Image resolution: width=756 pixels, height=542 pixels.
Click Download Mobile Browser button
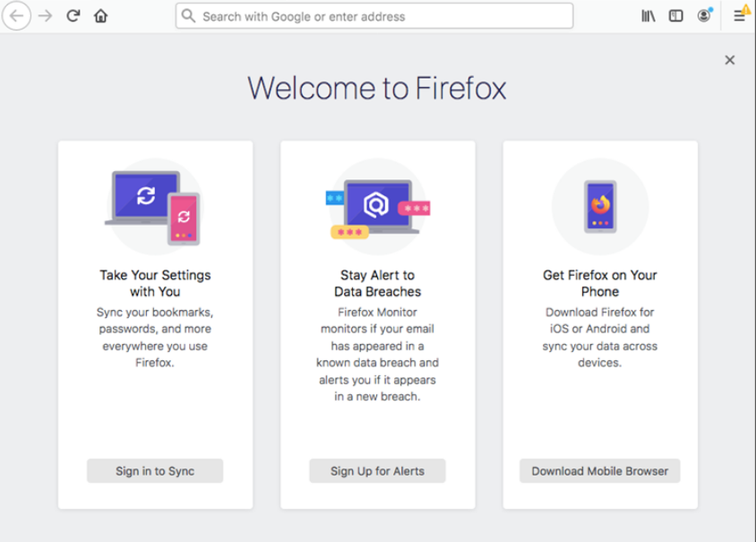[x=600, y=470]
